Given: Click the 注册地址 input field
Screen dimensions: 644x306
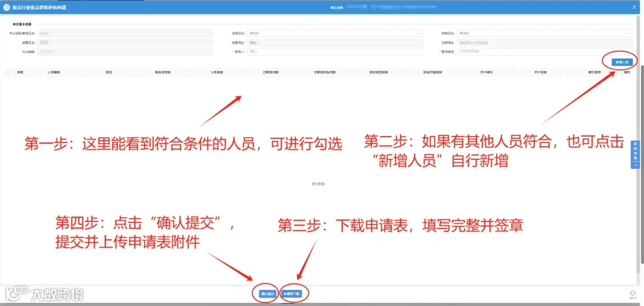Looking at the screenshot, I should pos(544,42).
